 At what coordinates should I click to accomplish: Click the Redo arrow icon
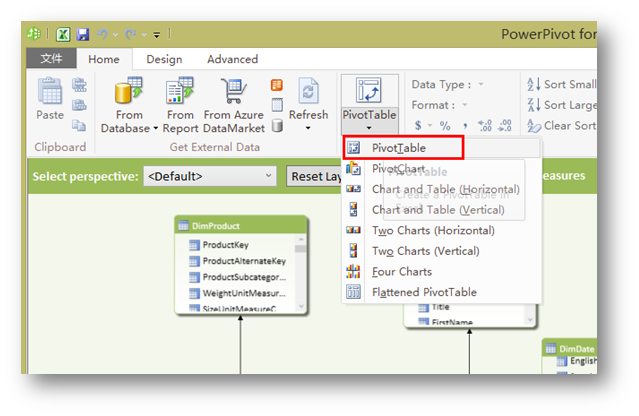click(x=131, y=34)
